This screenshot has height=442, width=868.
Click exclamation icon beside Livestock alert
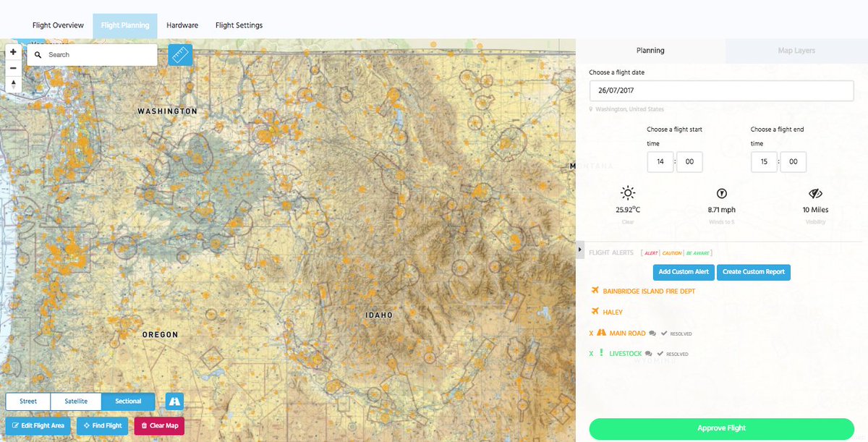click(x=601, y=354)
